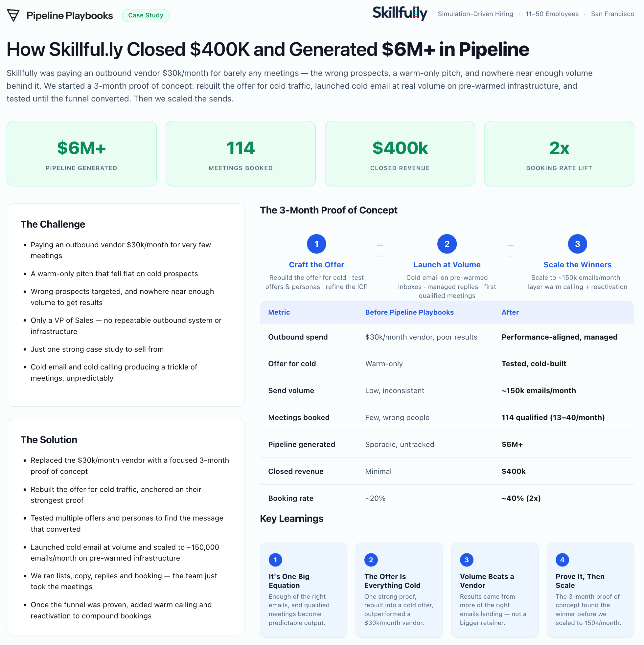644x645 pixels.
Task: Select step 2 circle for Launch at Volume
Action: click(447, 244)
